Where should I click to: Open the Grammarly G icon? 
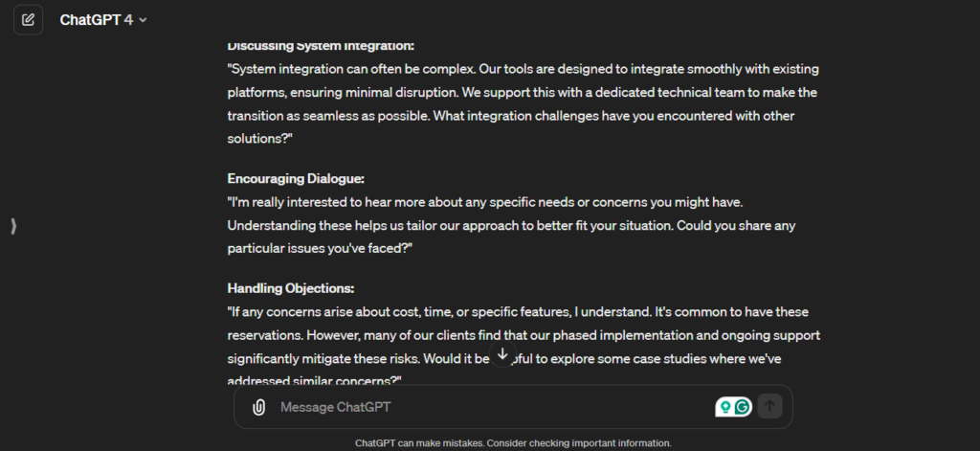tap(743, 407)
